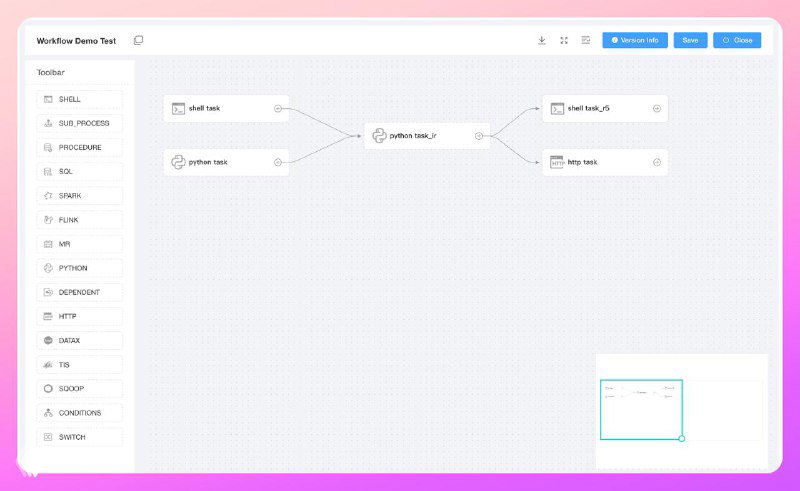800x491 pixels.
Task: Open Version Info
Action: point(635,40)
